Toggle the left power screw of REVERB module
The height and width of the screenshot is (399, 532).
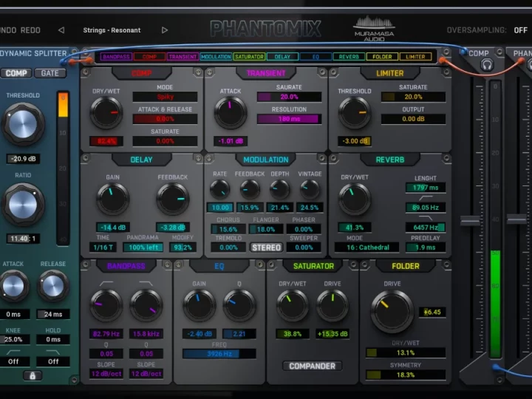pos(333,158)
